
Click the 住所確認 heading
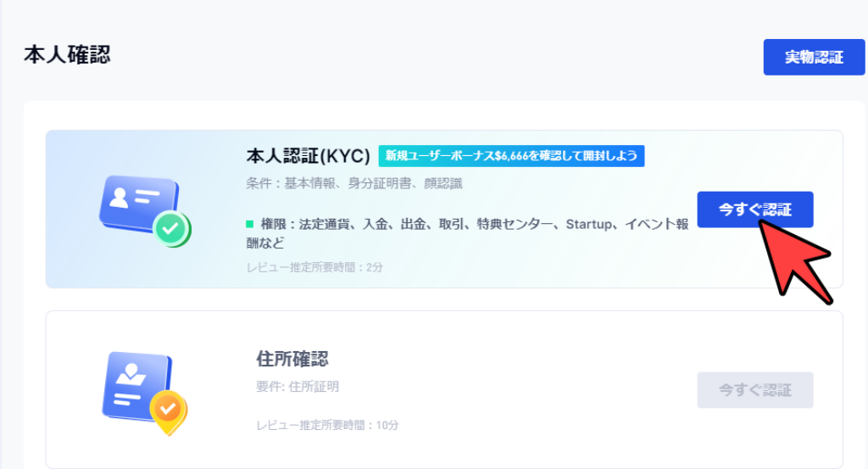[292, 359]
